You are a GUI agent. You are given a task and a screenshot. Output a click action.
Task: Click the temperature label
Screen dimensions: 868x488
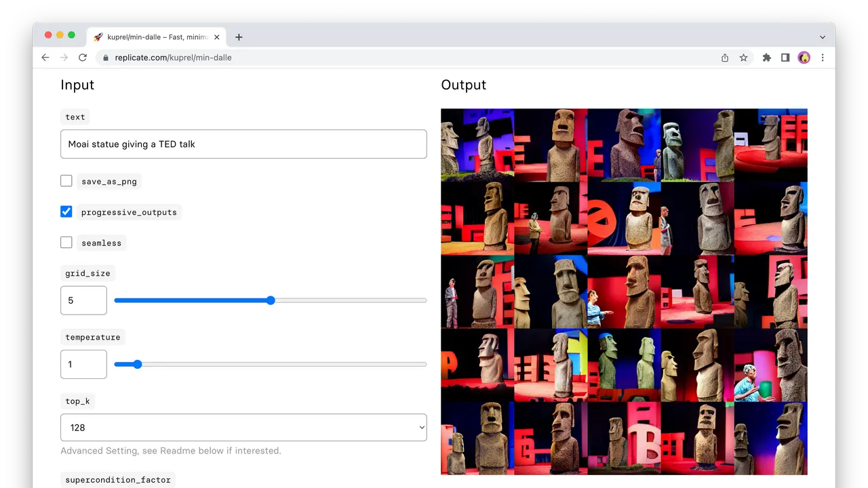(93, 338)
